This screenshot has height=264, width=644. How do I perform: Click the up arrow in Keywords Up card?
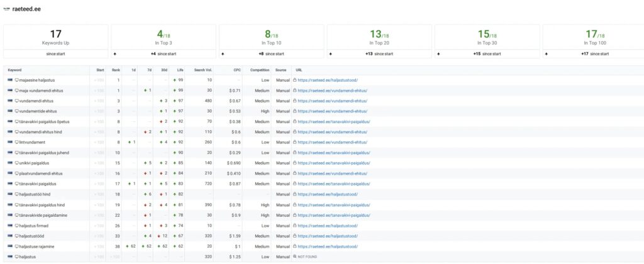coord(7,54)
